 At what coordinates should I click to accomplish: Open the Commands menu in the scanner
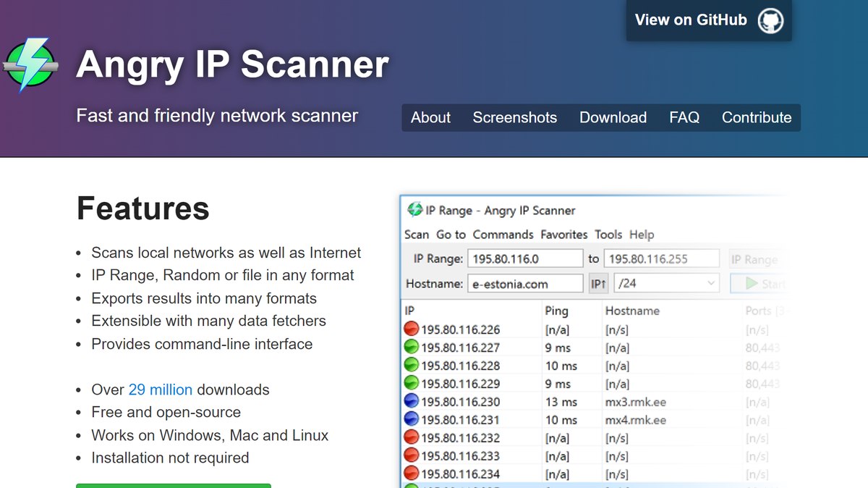pyautogui.click(x=503, y=234)
